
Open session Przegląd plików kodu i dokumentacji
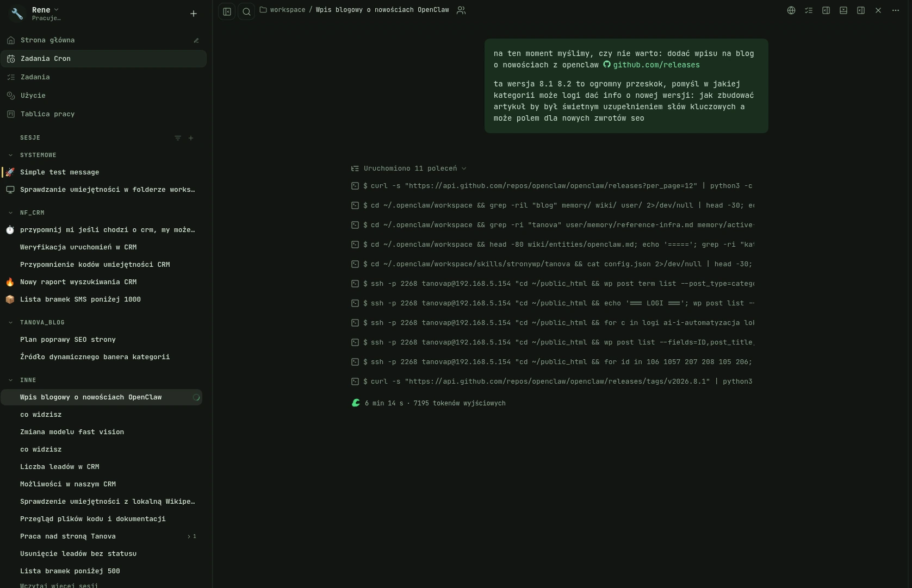(101, 519)
